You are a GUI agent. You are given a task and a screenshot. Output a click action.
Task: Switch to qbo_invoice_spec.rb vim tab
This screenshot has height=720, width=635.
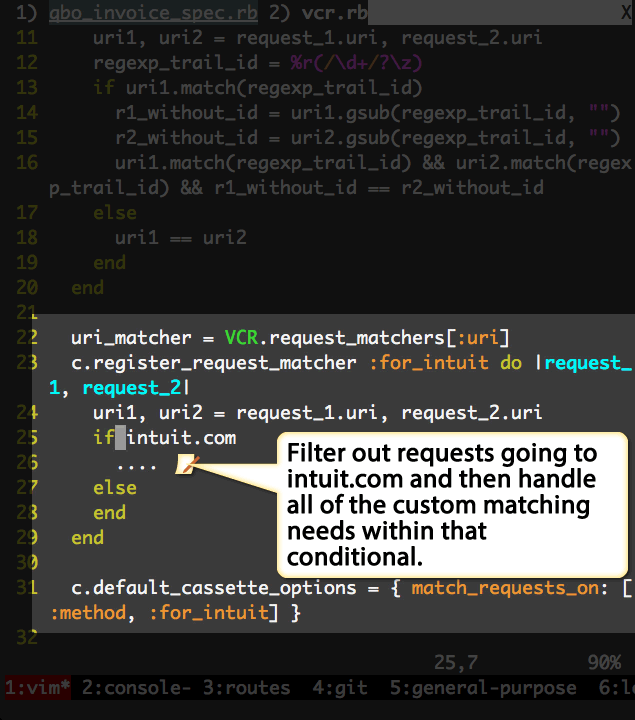(x=153, y=13)
